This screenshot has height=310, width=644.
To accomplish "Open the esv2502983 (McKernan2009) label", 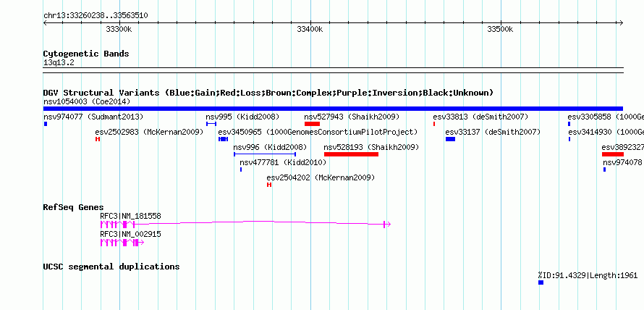I will [x=149, y=132].
